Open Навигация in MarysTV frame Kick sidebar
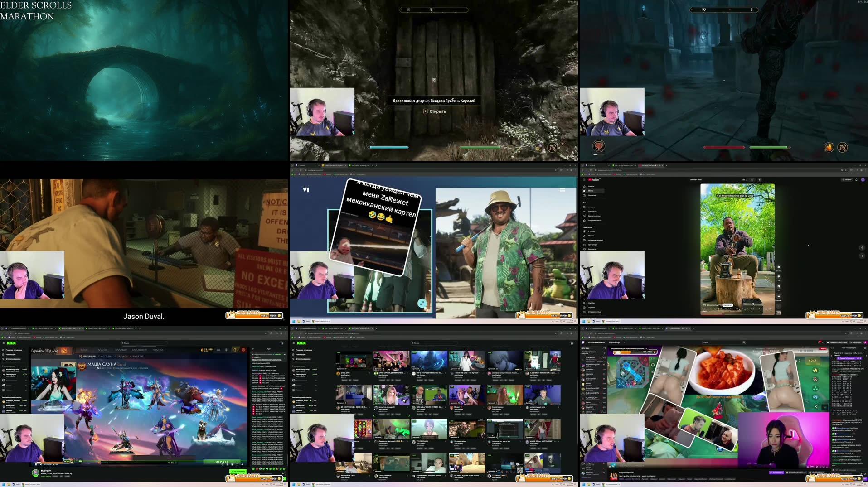Viewport: 868px width, 487px height. point(10,354)
